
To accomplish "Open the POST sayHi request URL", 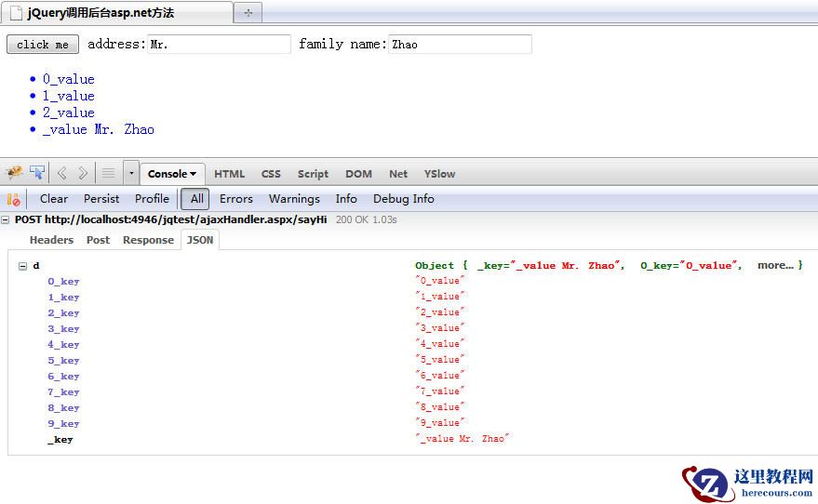I will tap(170, 219).
